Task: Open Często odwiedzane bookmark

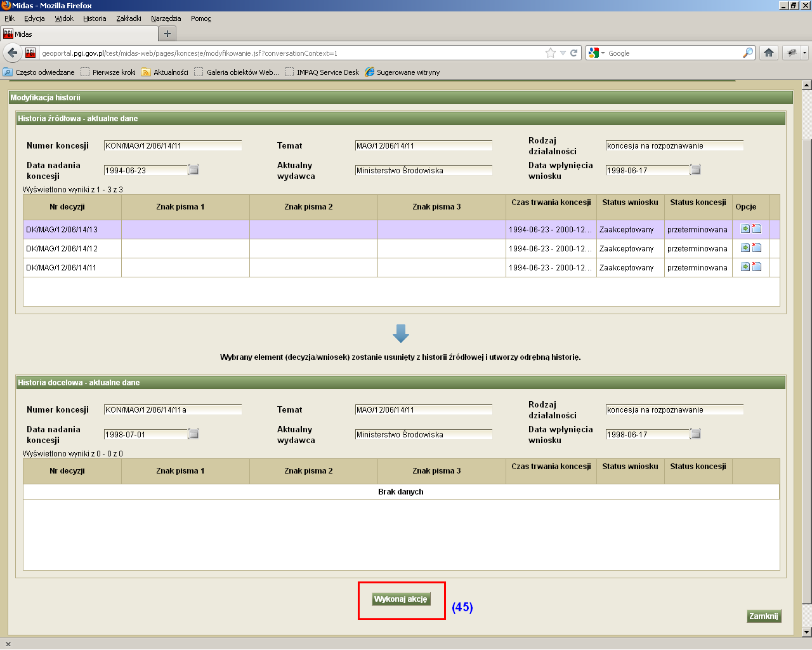Action: click(x=39, y=72)
